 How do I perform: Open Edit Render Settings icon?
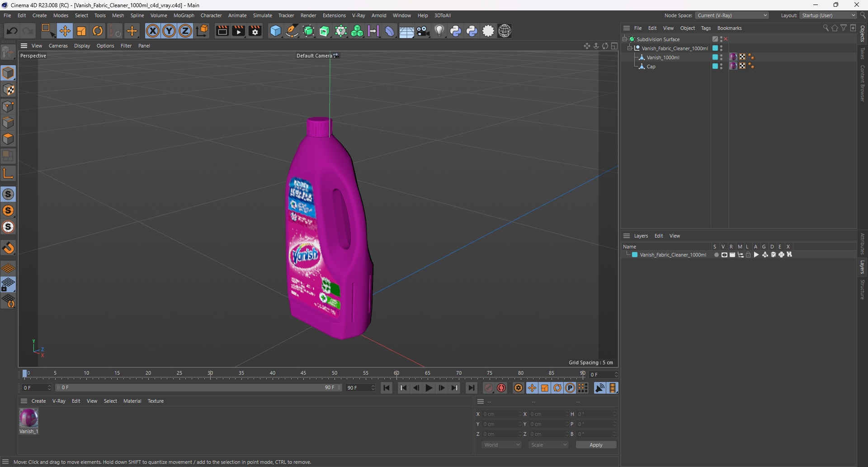point(255,31)
